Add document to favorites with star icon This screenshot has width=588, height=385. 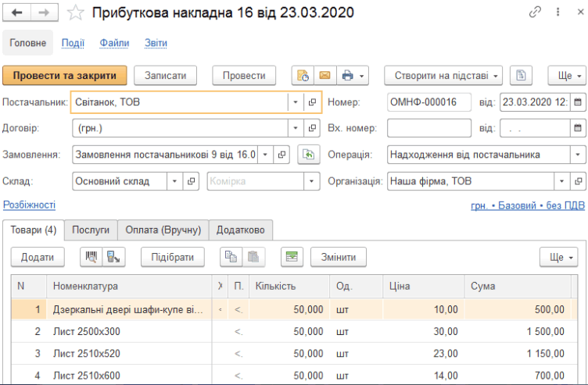[75, 12]
